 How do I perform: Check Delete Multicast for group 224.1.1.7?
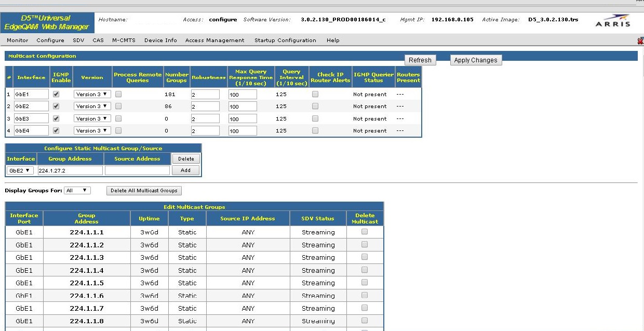click(x=365, y=308)
